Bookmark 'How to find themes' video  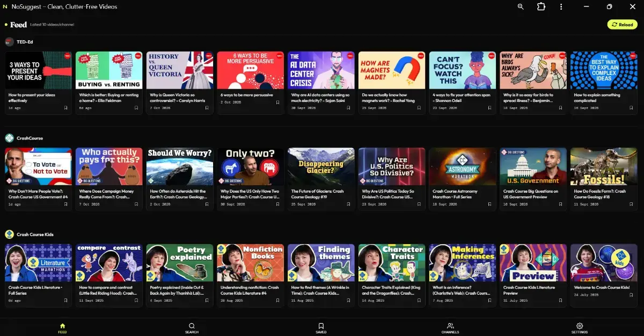click(349, 301)
